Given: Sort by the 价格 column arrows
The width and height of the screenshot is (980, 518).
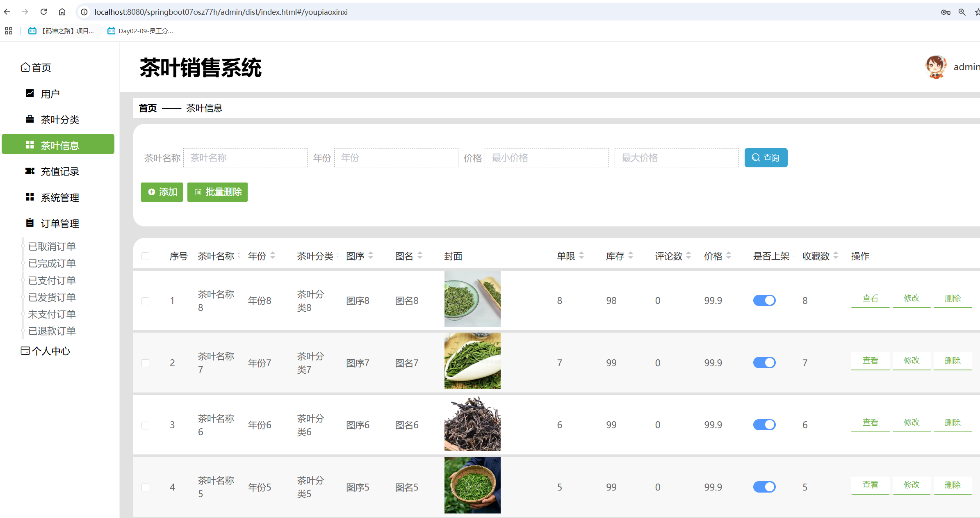Looking at the screenshot, I should tap(729, 256).
